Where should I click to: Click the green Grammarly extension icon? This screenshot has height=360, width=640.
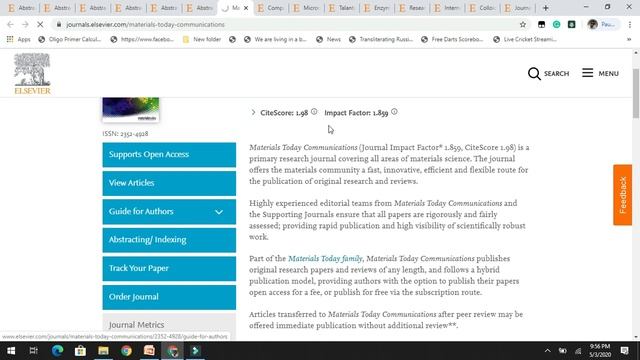coord(556,24)
